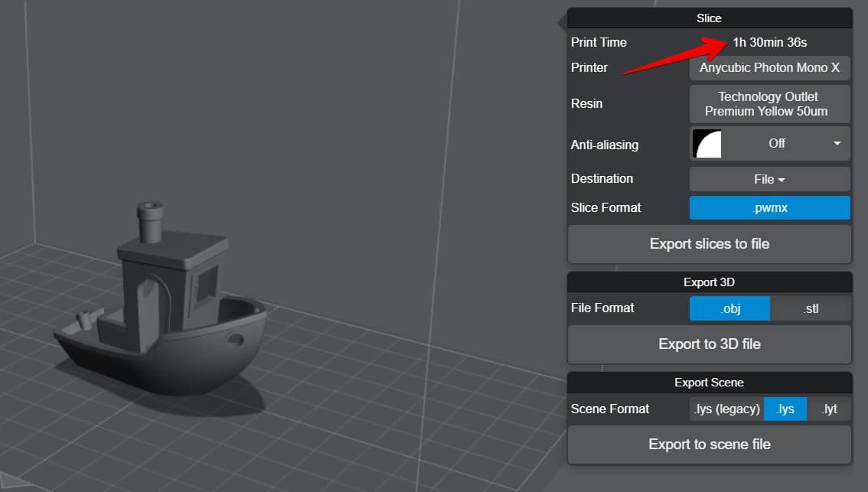Click the Export 3D panel header
This screenshot has height=492, width=868.
point(709,282)
